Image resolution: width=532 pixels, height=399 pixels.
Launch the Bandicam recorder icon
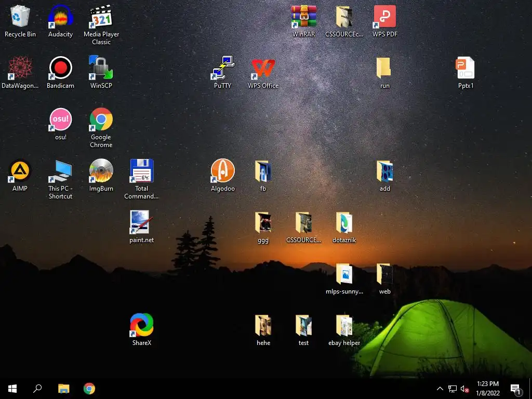60,72
